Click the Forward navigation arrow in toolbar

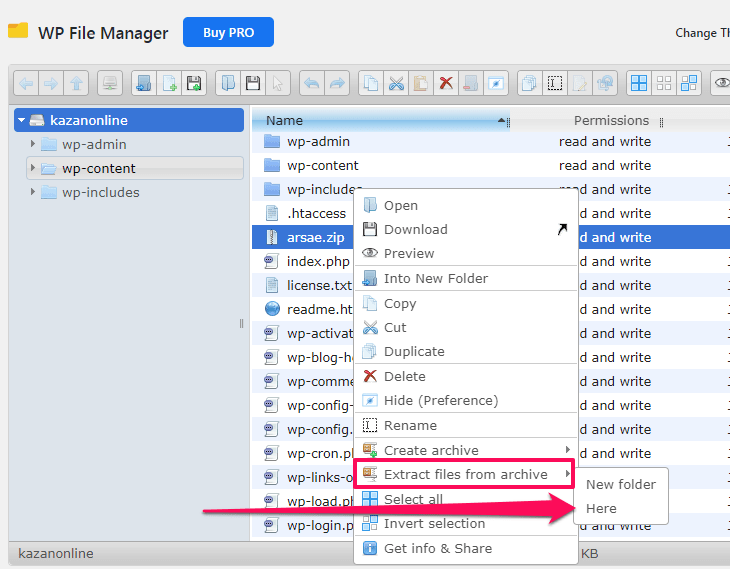(x=51, y=83)
